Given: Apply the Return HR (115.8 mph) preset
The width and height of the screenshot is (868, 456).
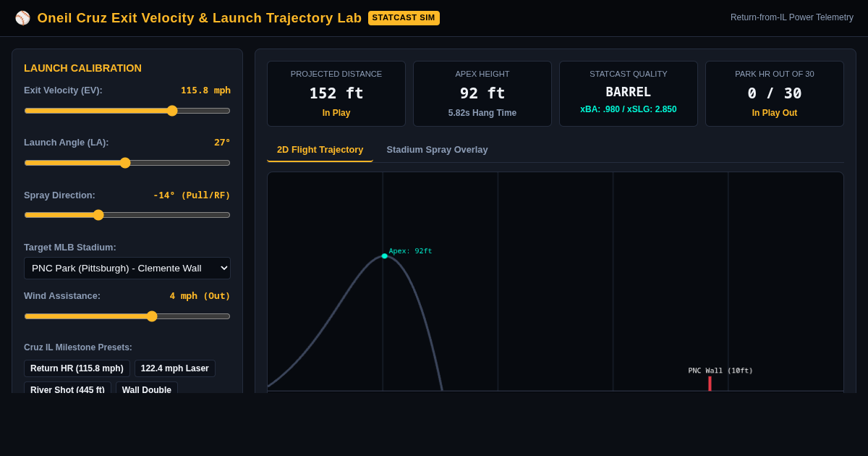Looking at the screenshot, I should [77, 368].
